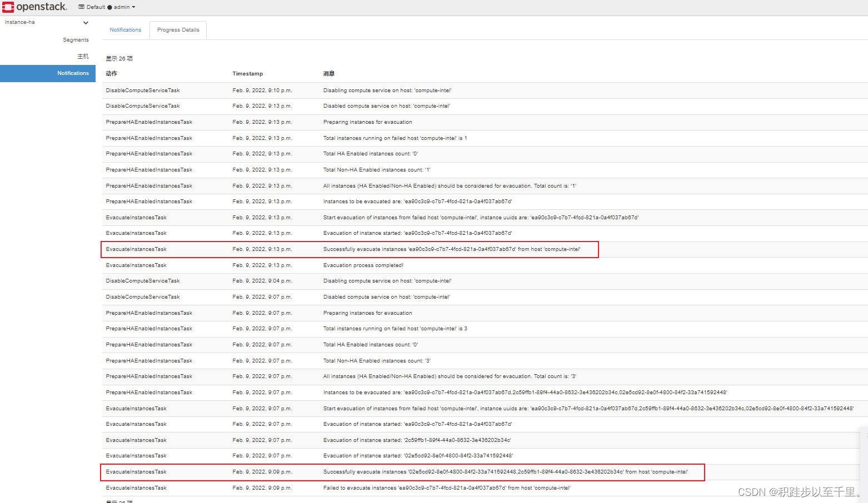Screen dimensions: 868x503
Task: Click PrepareHAEnabledInstancesTask cell in 'Preparing instances' 9:13 row
Action: [149, 122]
